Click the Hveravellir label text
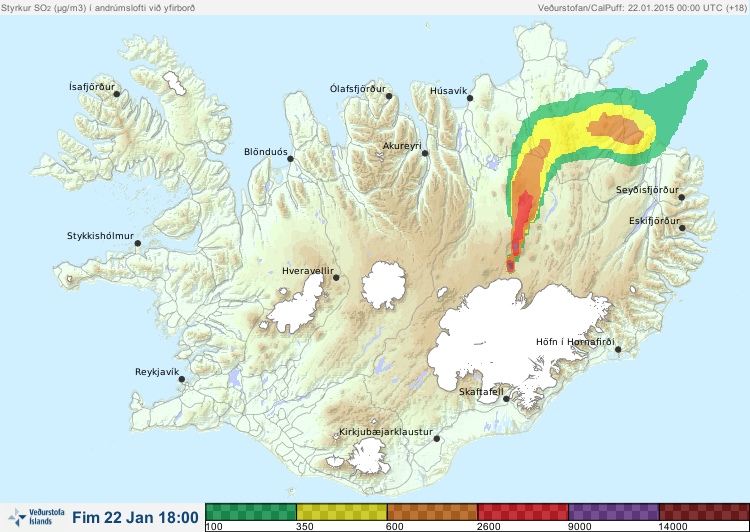 click(x=308, y=271)
